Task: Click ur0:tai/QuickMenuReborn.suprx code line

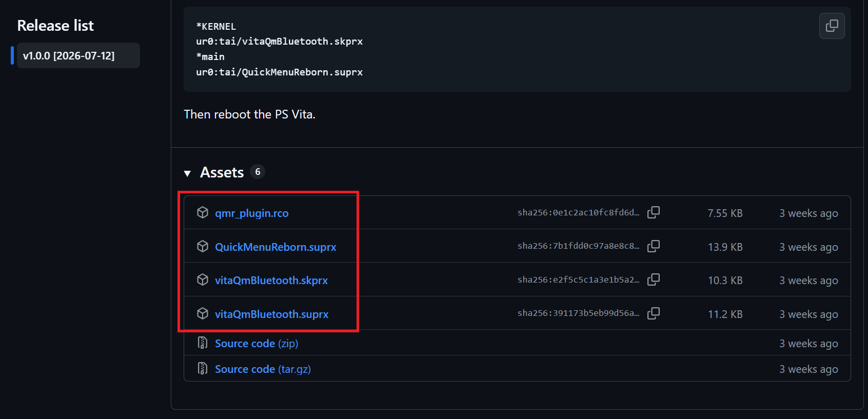Action: 279,72
